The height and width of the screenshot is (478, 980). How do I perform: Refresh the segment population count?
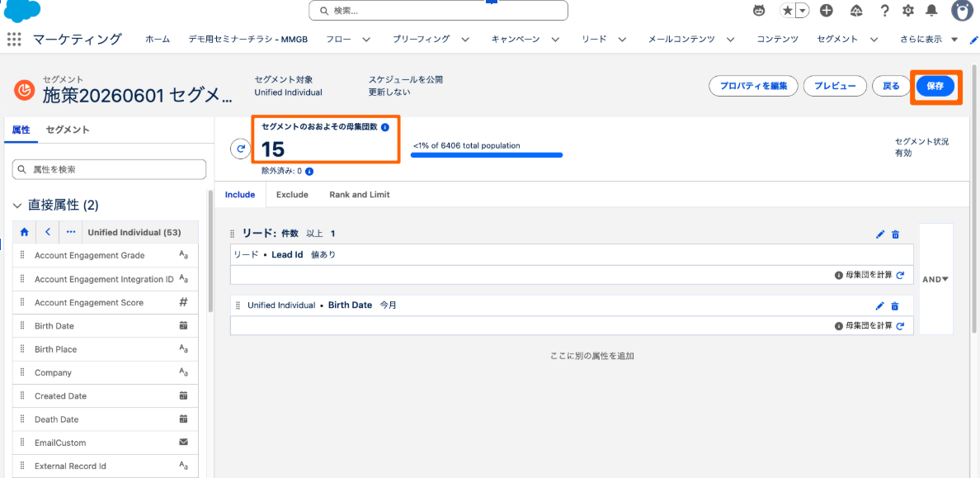(241, 149)
